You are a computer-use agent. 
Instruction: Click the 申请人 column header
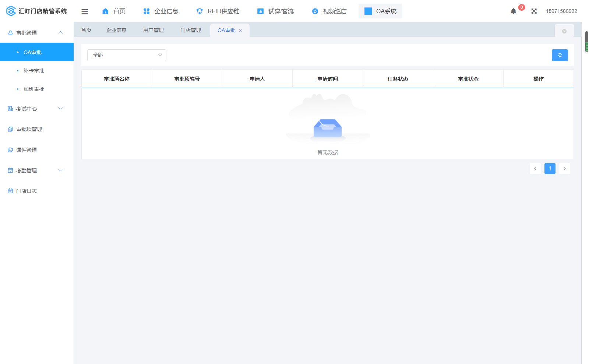[x=257, y=79]
